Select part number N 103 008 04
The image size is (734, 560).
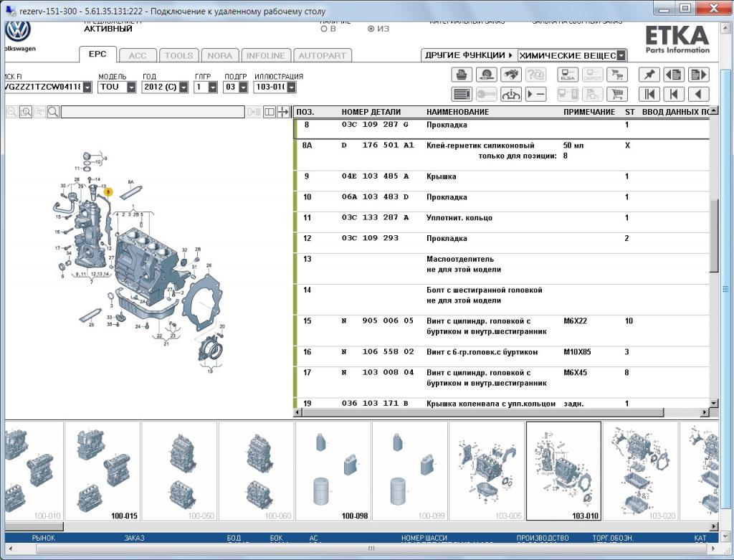pos(377,372)
